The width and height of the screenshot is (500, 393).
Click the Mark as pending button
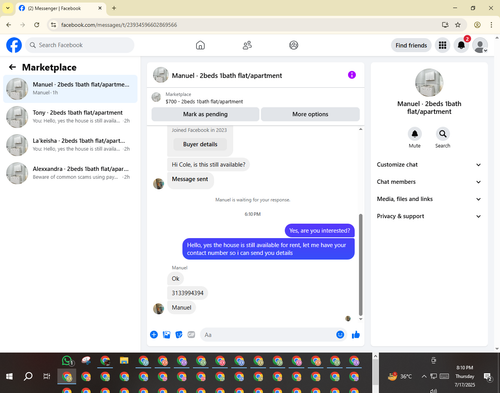tap(205, 114)
